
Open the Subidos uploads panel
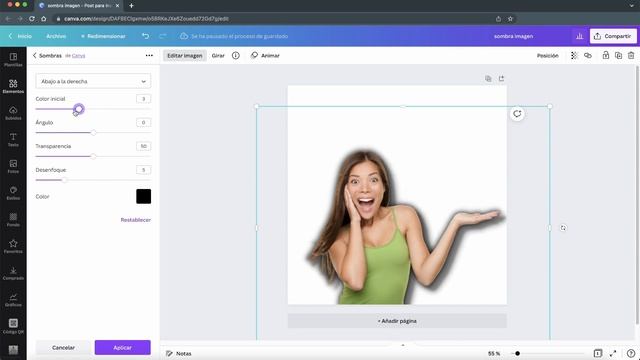point(13,113)
